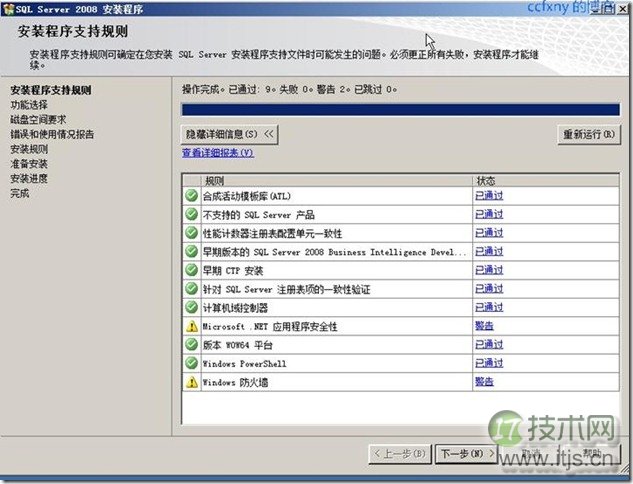Image resolution: width=633 pixels, height=484 pixels.
Task: Click green check icon for 早期 CTP 安装
Action: click(191, 270)
